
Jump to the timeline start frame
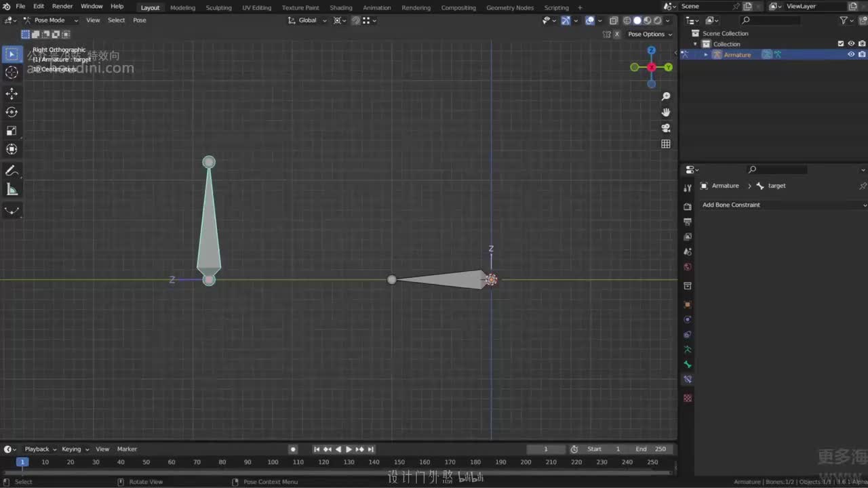point(317,449)
